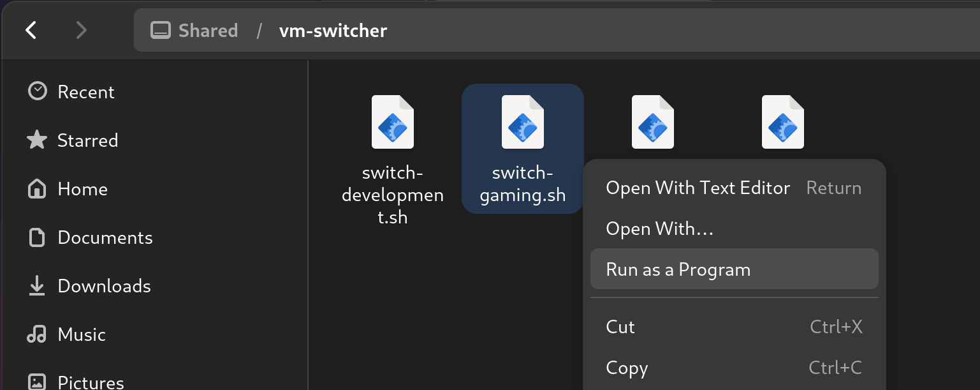The image size is (980, 390).
Task: Select the third script file icon
Action: click(x=652, y=123)
